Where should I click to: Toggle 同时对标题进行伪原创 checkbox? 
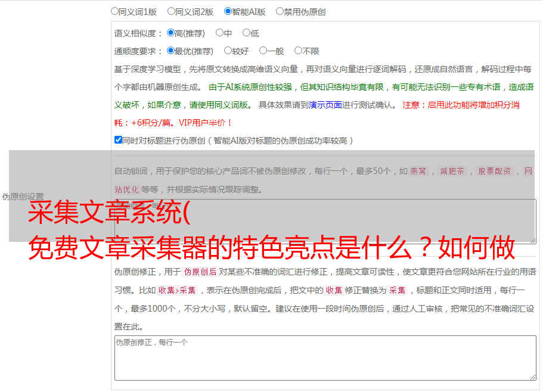tap(118, 140)
